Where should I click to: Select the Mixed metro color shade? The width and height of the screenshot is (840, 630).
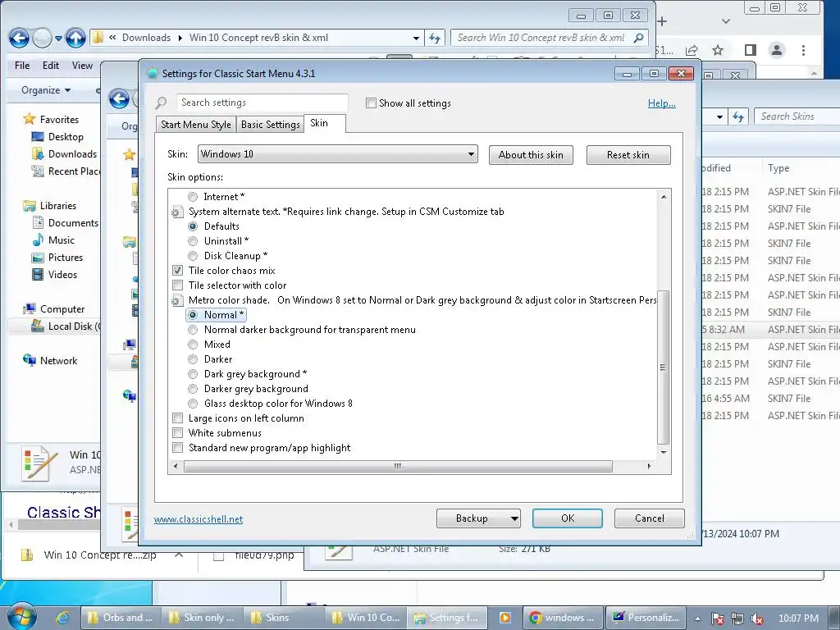point(193,345)
